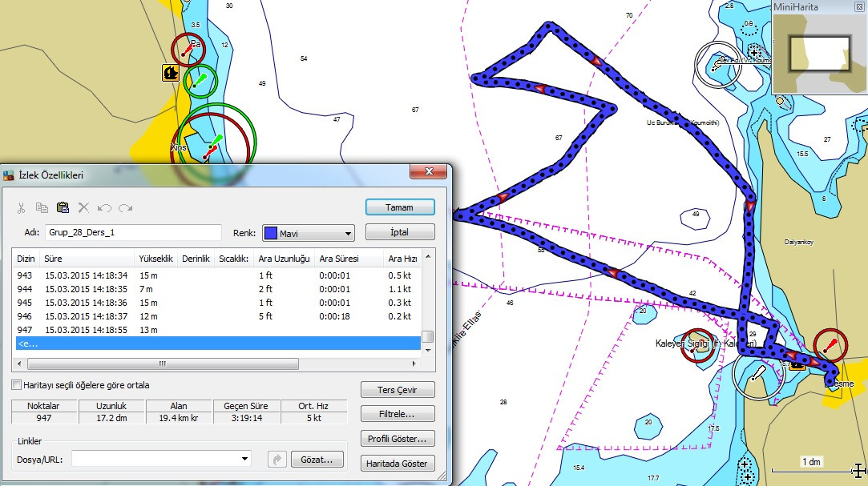Viewport: 868px width, 486px height.
Task: Select track point row 947
Action: click(x=217, y=330)
